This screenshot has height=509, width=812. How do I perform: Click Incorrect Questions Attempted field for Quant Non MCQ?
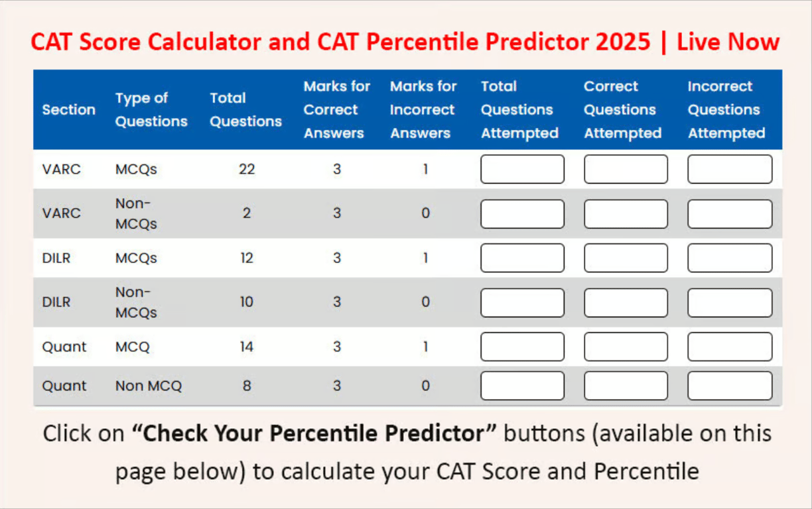point(730,386)
